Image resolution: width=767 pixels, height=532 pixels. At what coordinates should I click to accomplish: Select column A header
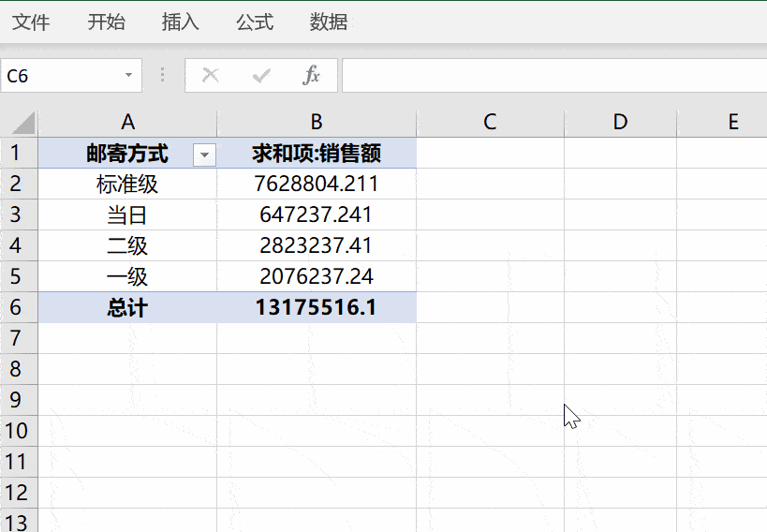(x=127, y=123)
